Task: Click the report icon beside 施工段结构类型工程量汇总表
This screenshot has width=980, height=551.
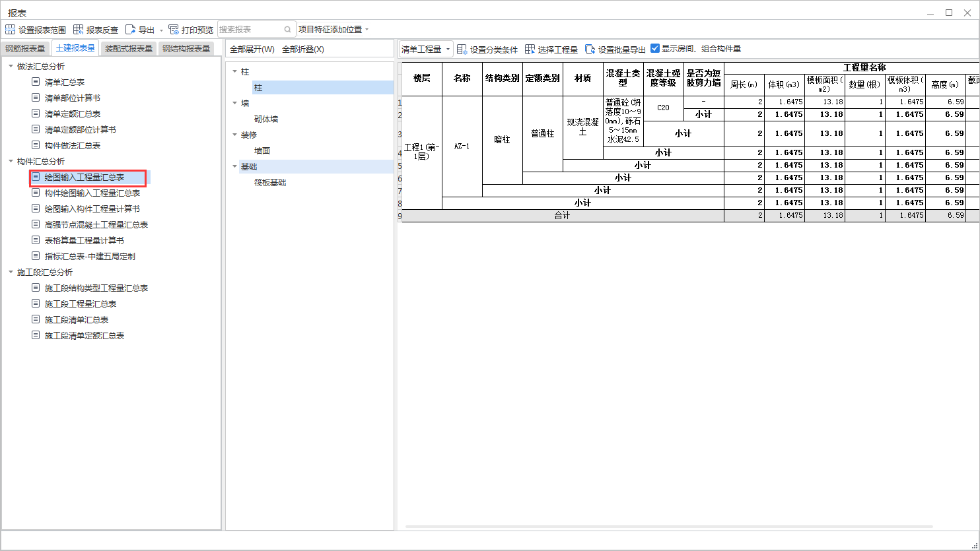Action: click(x=36, y=288)
